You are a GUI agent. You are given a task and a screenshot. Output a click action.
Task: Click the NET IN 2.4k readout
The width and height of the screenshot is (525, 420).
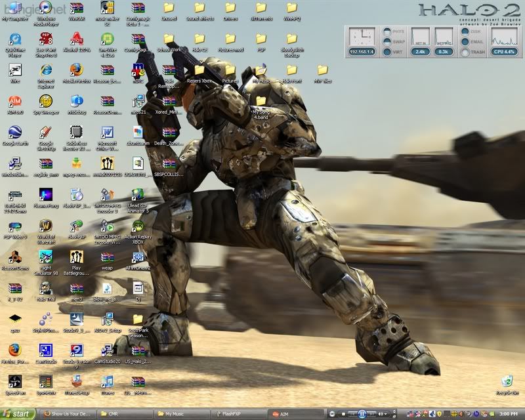pos(420,52)
